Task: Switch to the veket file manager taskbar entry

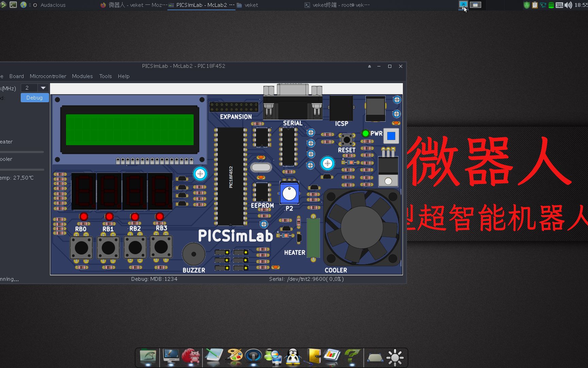Action: pos(247,5)
